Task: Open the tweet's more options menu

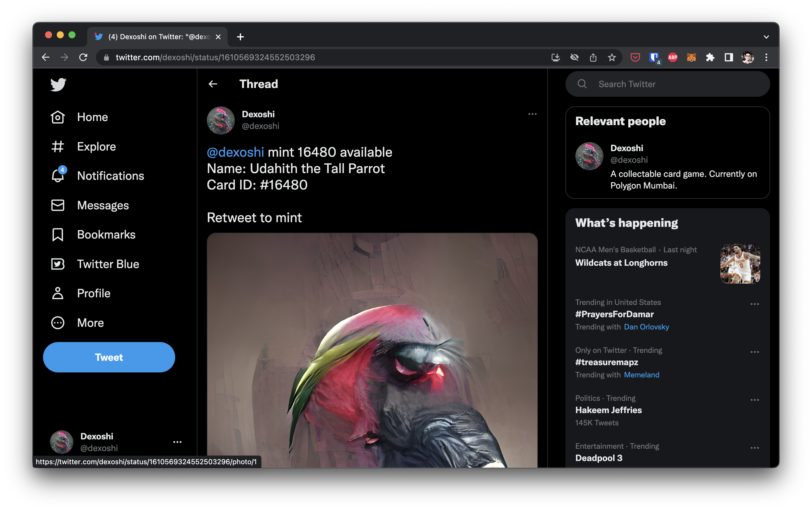Action: click(x=532, y=114)
